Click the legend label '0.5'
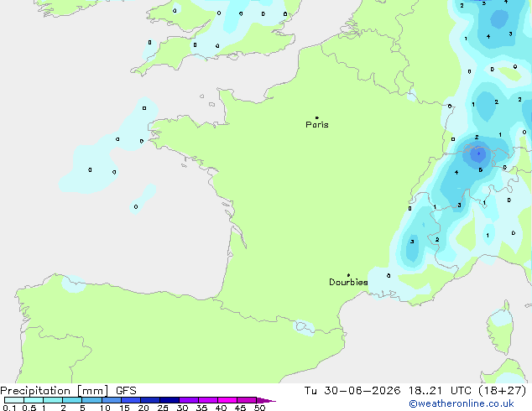Image resolution: width=532 pixels, height=411 pixels. (x=29, y=408)
